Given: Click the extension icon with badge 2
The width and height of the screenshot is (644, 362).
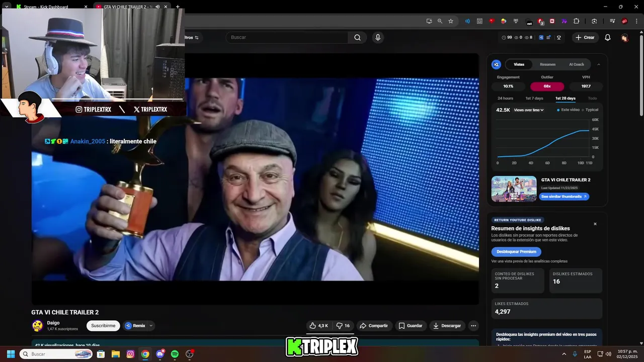Looking at the screenshot, I should click(x=540, y=21).
